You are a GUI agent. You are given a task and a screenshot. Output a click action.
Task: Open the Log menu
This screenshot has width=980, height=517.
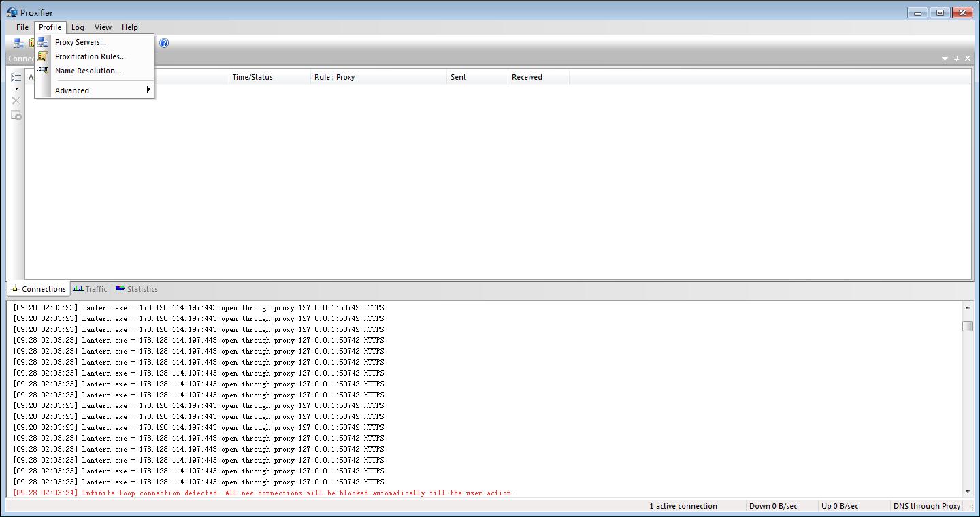coord(78,27)
